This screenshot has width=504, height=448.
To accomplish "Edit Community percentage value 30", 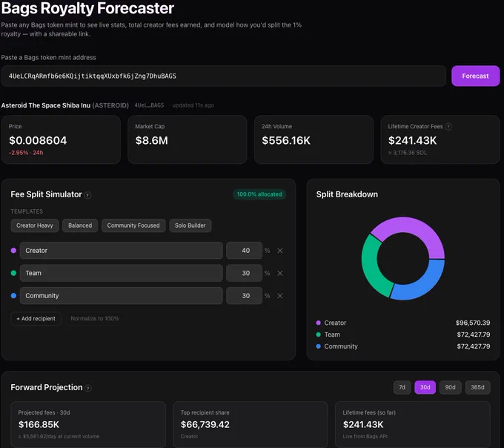I will tap(245, 295).
